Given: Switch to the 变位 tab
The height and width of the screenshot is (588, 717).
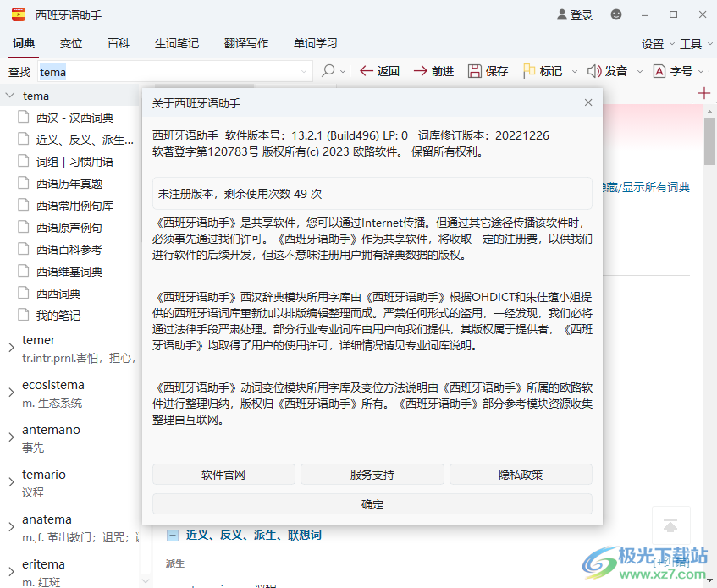Looking at the screenshot, I should [x=71, y=43].
